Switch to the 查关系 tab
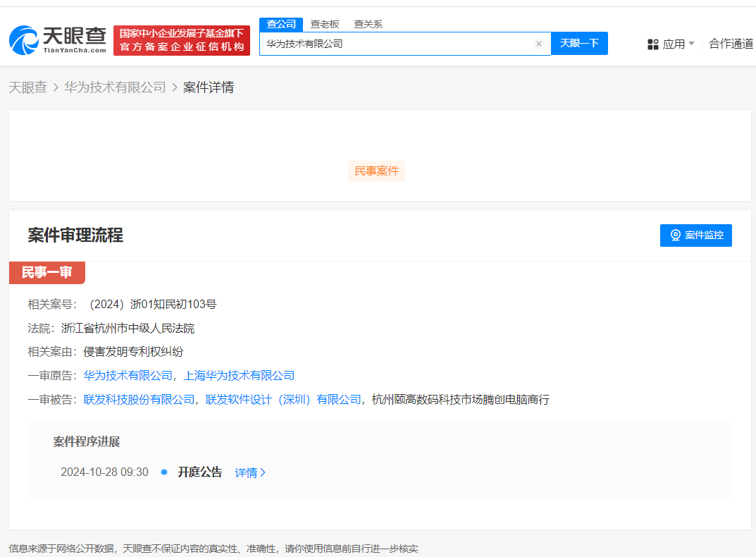 368,24
